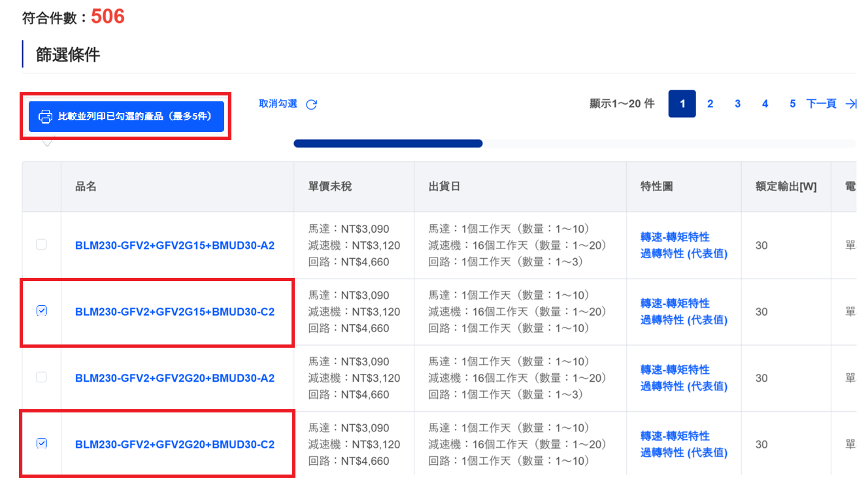The height and width of the screenshot is (485, 868).
Task: Open 過轉特性 (代表值) for G15-C2 row
Action: (684, 320)
